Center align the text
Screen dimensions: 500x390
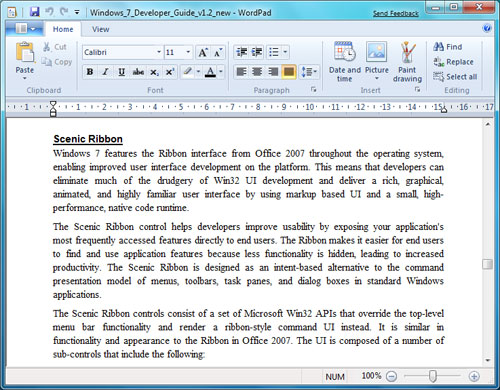point(257,72)
